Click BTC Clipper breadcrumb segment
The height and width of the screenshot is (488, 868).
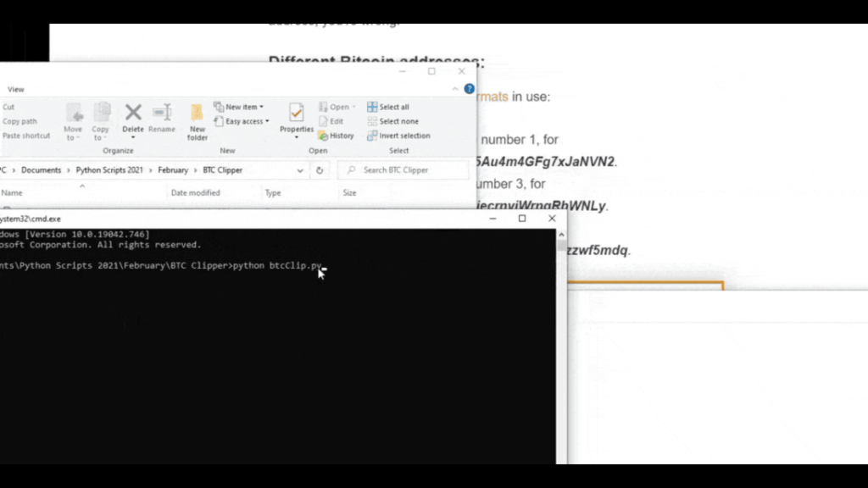[x=223, y=169]
